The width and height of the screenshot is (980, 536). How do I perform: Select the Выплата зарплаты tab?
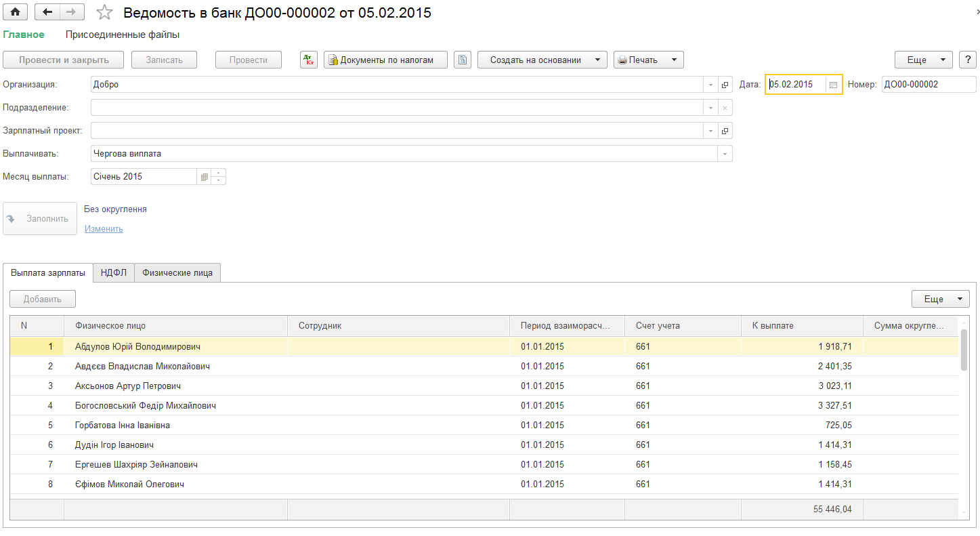pos(48,272)
